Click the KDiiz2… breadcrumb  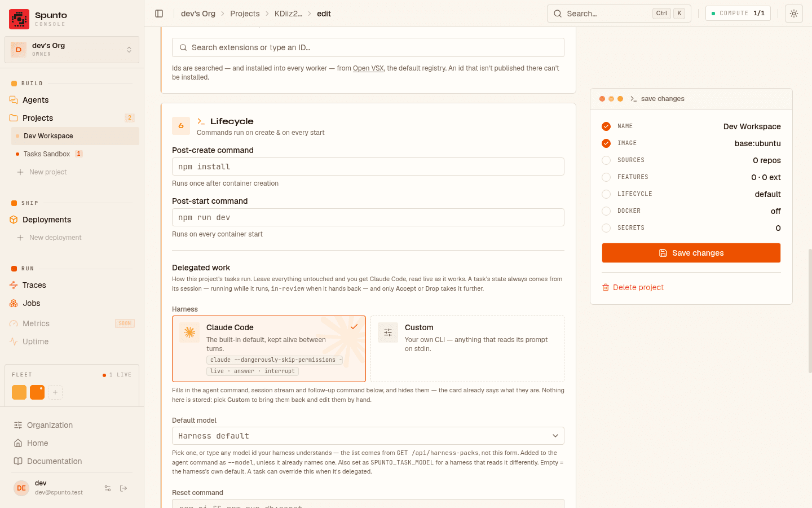(x=288, y=14)
